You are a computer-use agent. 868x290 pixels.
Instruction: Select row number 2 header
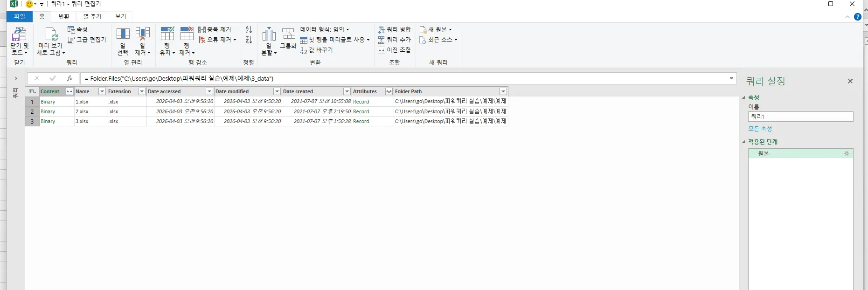coord(32,111)
